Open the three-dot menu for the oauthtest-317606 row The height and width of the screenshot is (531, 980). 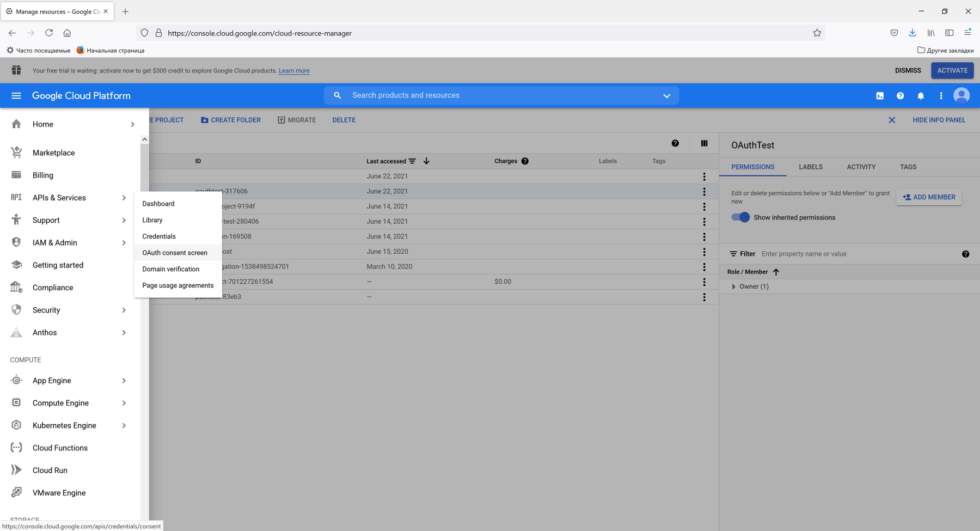[704, 192]
